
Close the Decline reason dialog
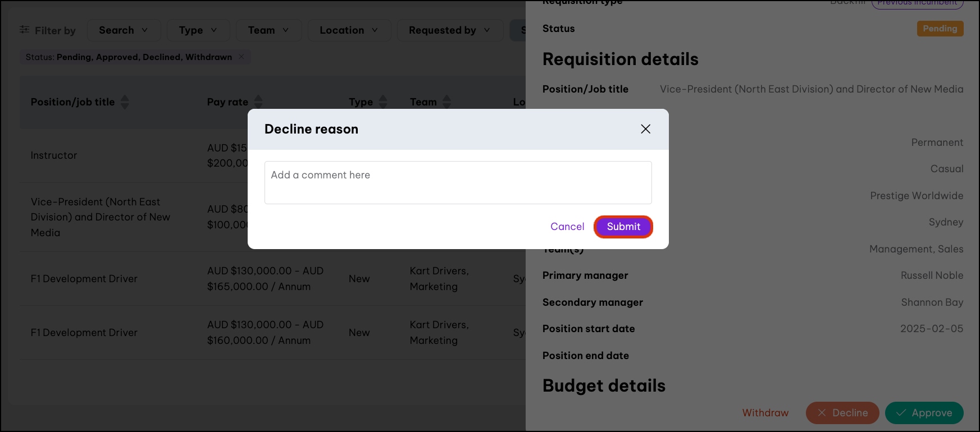[645, 129]
